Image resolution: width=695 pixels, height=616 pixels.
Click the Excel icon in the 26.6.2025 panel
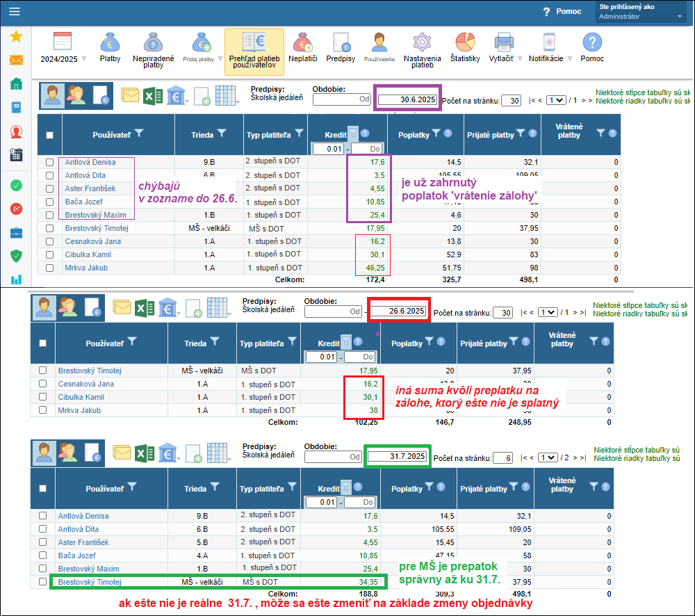tap(145, 308)
